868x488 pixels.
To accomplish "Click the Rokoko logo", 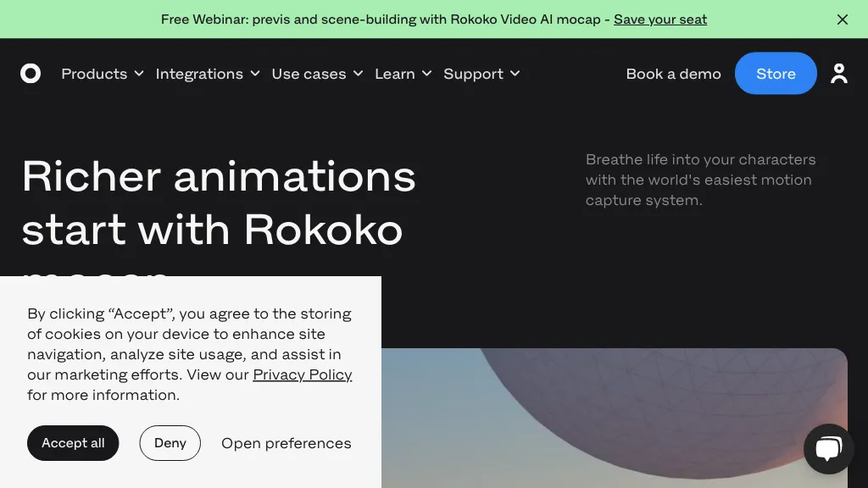I will coord(31,74).
